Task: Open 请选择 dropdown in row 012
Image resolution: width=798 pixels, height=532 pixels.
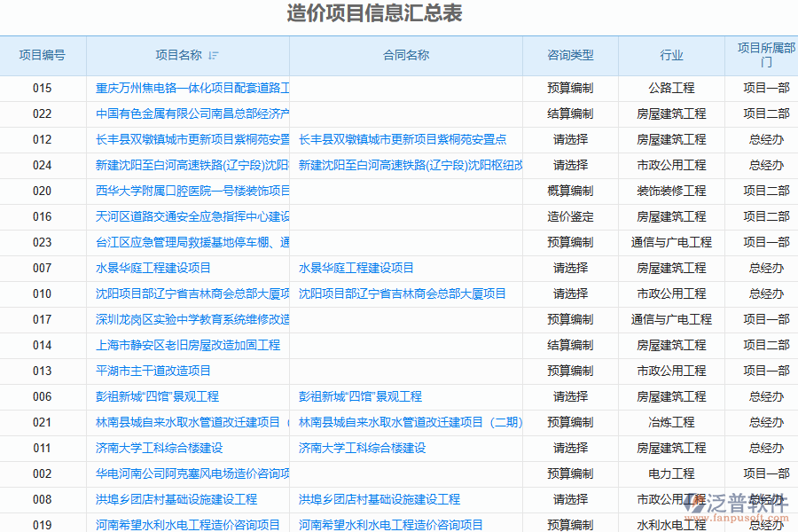Action: pyautogui.click(x=570, y=139)
